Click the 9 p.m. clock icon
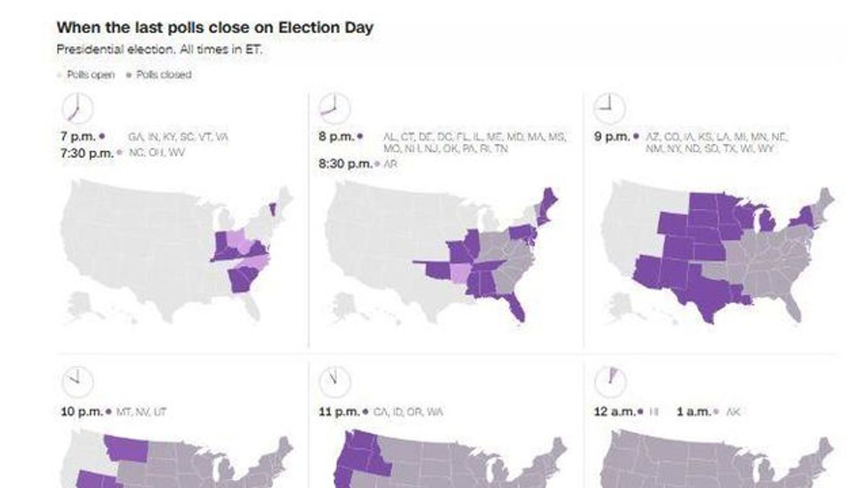 (609, 108)
